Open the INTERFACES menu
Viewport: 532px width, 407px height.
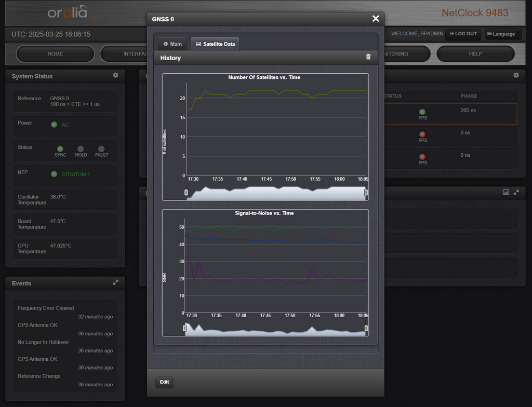tap(124, 54)
